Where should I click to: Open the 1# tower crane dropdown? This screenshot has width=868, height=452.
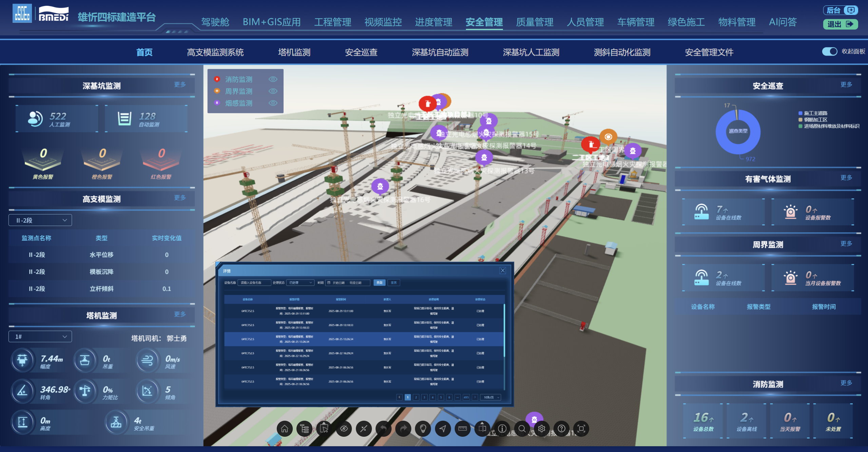point(40,337)
